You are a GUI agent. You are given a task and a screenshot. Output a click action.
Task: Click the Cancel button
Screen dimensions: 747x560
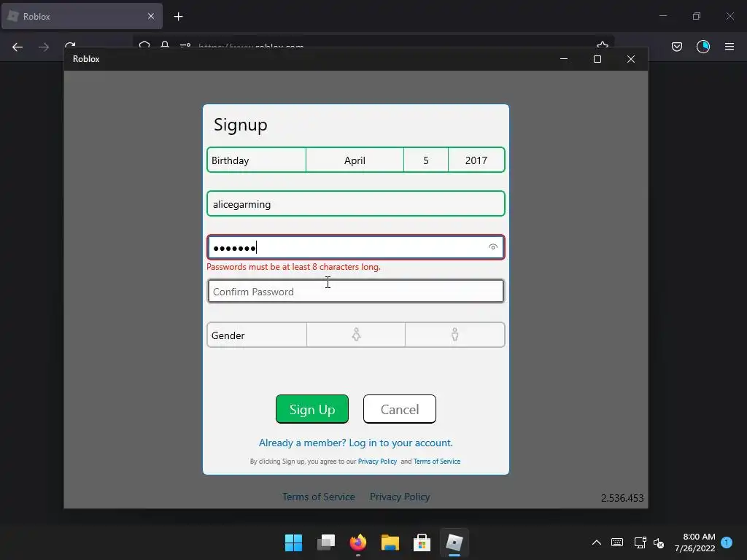[x=399, y=409]
